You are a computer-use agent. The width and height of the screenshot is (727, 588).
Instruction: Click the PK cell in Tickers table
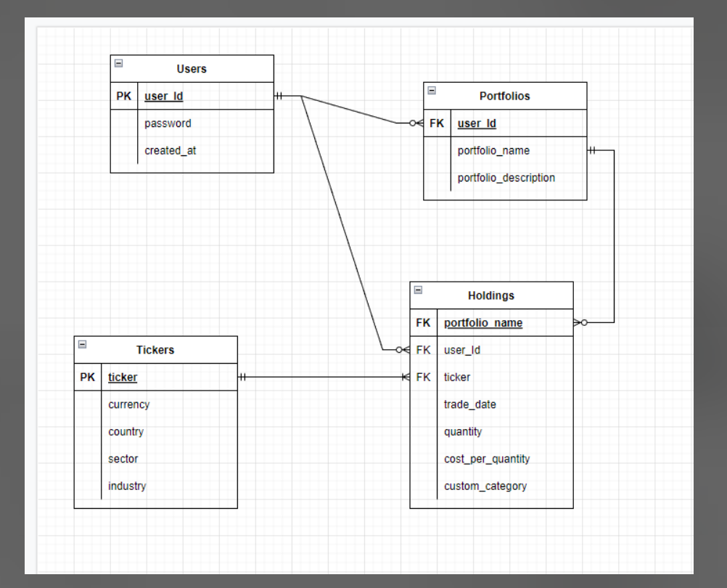point(88,377)
